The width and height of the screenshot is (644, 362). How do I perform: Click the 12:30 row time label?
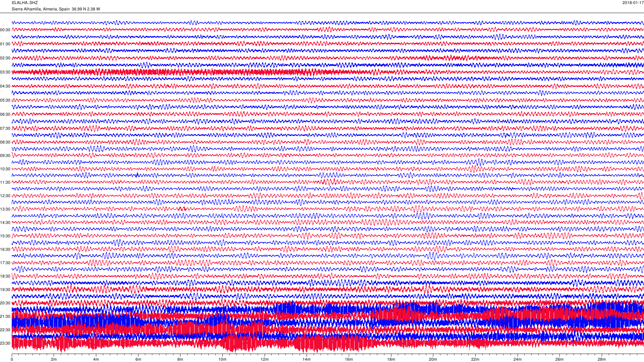[5, 196]
